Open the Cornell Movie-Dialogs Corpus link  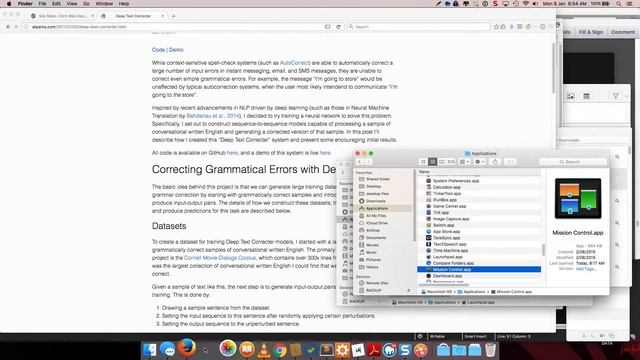pyautogui.click(x=220, y=258)
